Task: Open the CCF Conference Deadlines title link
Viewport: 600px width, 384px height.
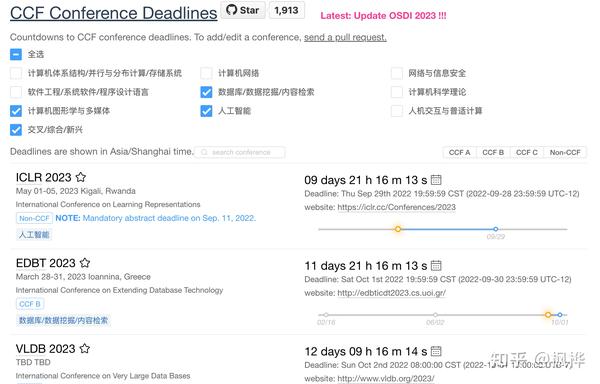Action: [x=114, y=13]
